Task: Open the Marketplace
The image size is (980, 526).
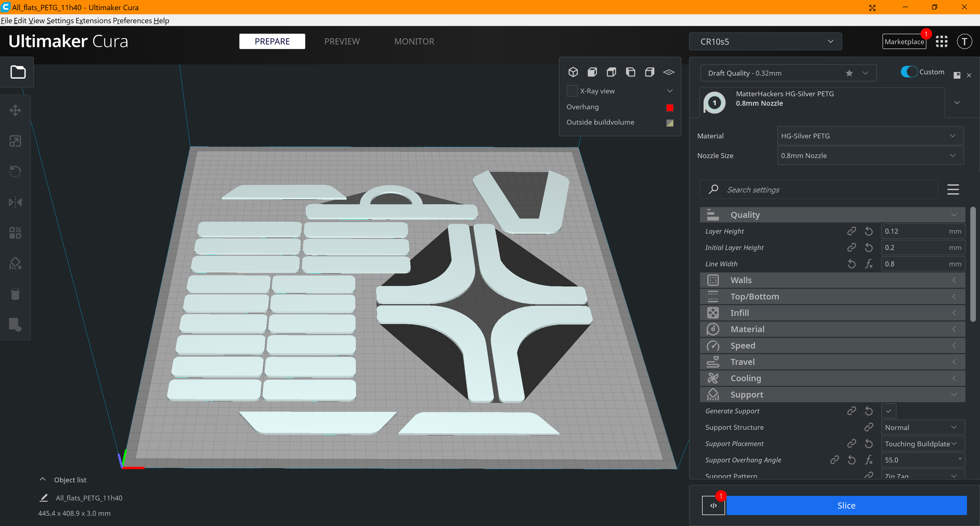Action: click(904, 41)
